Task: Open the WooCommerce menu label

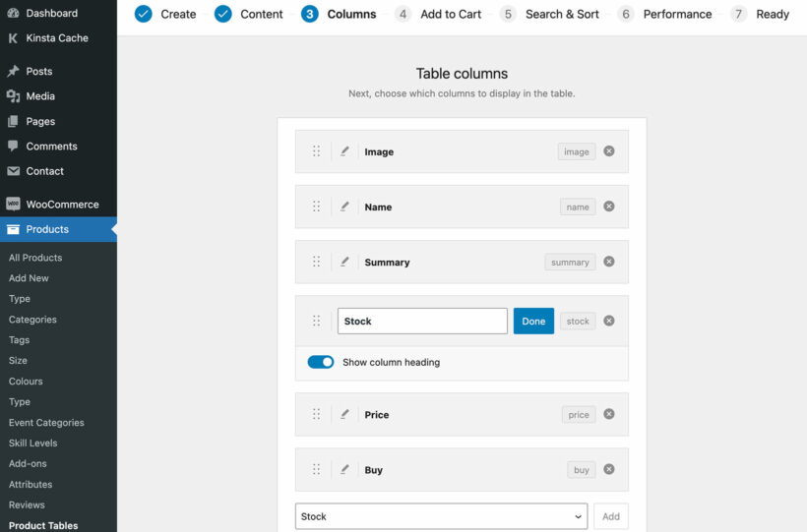Action: coord(62,205)
